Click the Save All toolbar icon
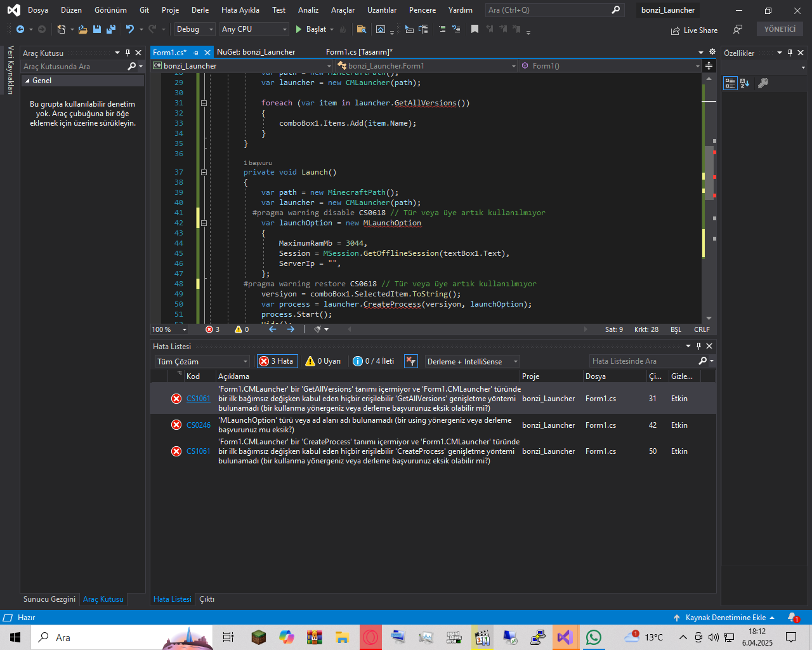Screen dimensions: 812x650 click(111, 29)
